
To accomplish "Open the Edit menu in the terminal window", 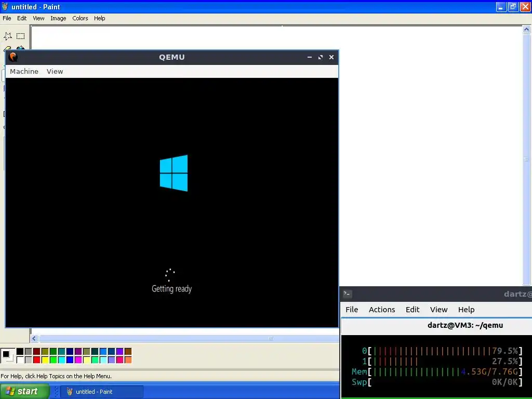I will (413, 310).
